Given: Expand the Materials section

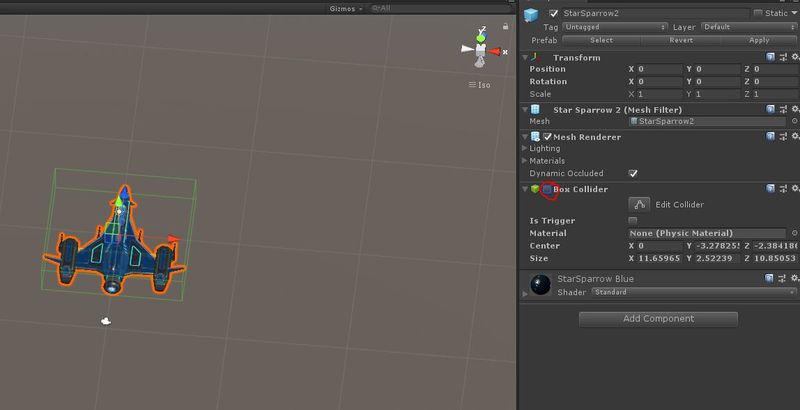Looking at the screenshot, I should 524,161.
